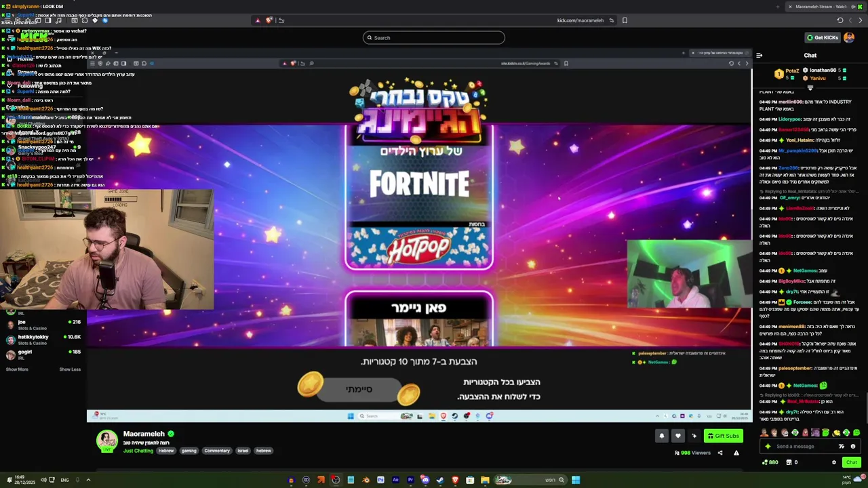Click the yellow coin submit button in stream

(x=359, y=389)
